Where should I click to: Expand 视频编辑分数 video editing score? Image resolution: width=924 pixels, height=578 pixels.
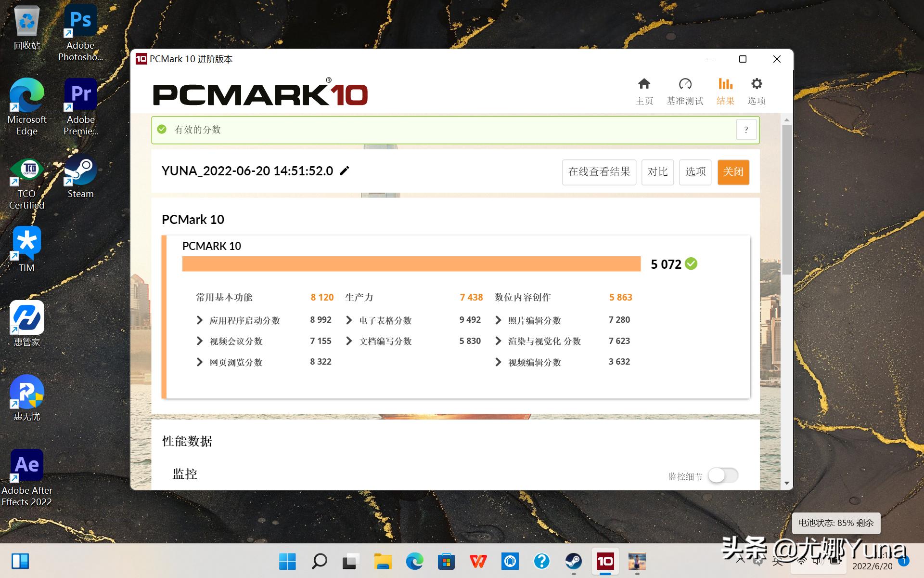point(498,362)
